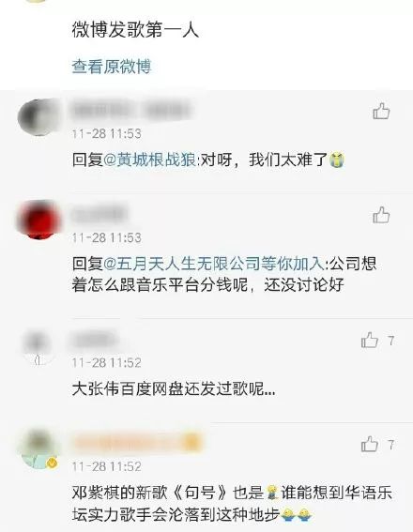The width and height of the screenshot is (413, 532).
Task: Open 查看原微博 link
Action: 111,67
